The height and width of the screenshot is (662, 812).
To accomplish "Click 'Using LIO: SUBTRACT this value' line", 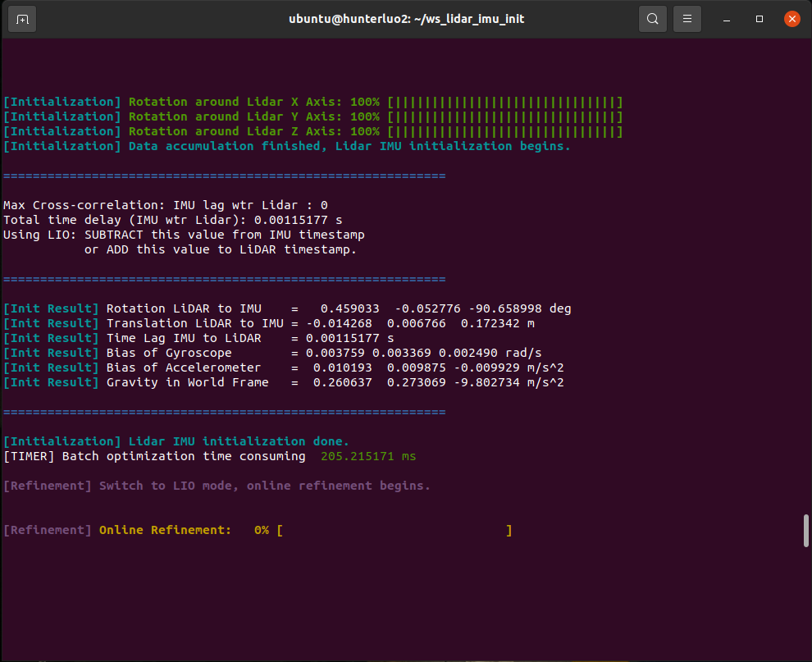I will (x=184, y=235).
